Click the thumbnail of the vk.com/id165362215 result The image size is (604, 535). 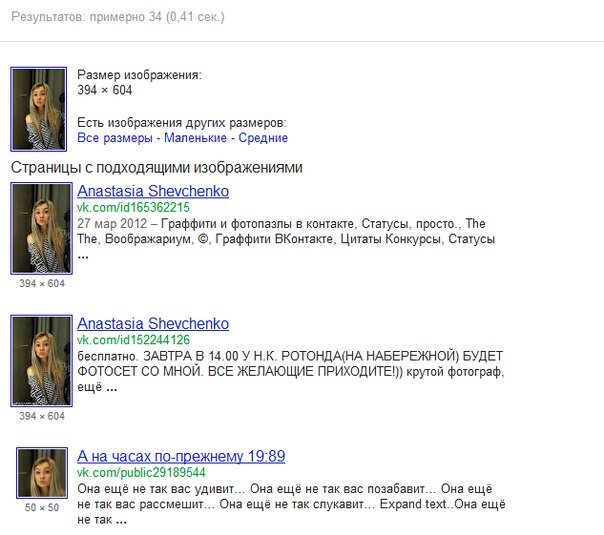[42, 228]
